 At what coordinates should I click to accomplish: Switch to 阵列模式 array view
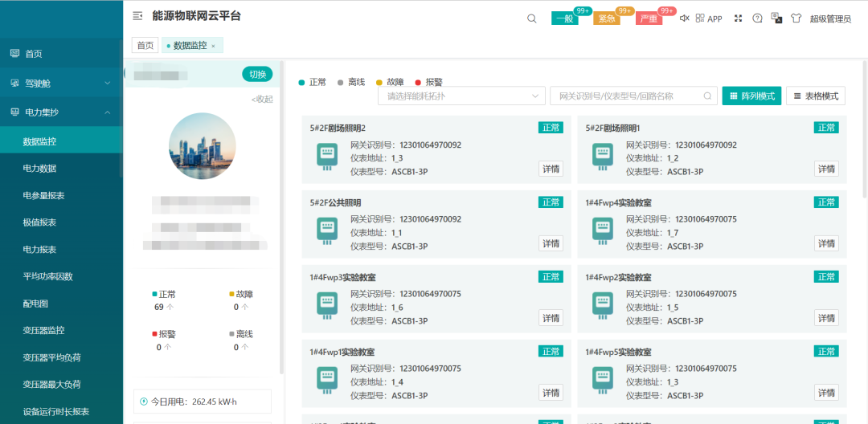[751, 96]
